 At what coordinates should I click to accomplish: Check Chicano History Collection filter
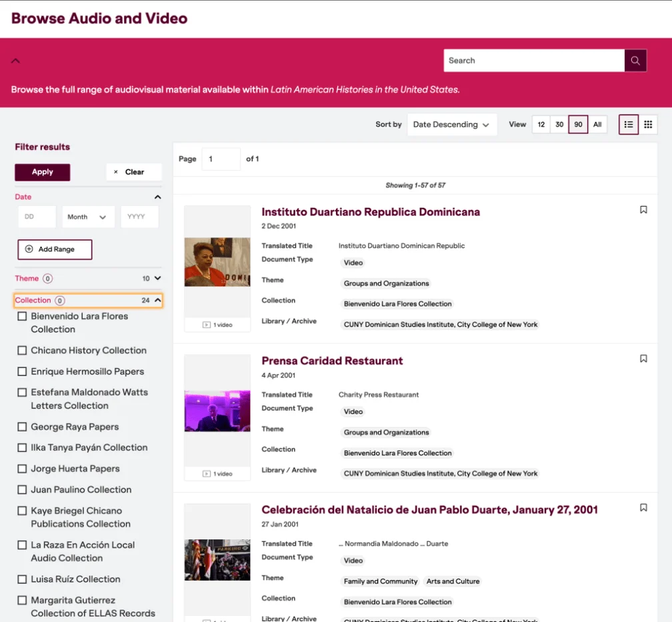click(x=22, y=350)
